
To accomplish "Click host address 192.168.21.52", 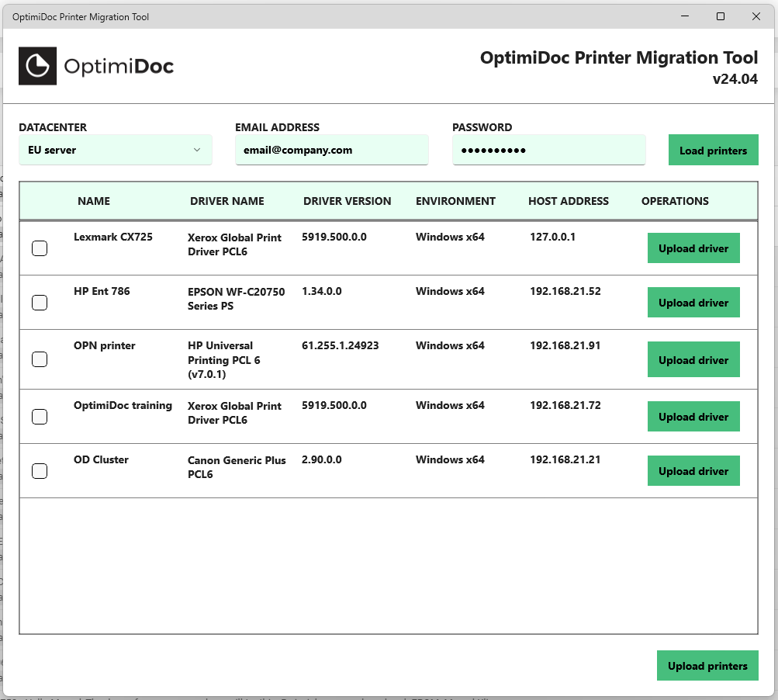I will coord(565,291).
